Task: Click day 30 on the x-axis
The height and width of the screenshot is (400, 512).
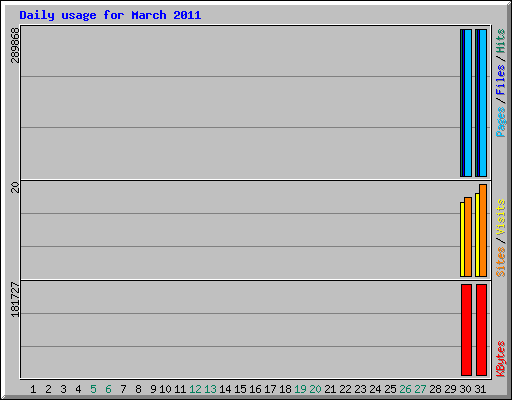Action: [465, 389]
